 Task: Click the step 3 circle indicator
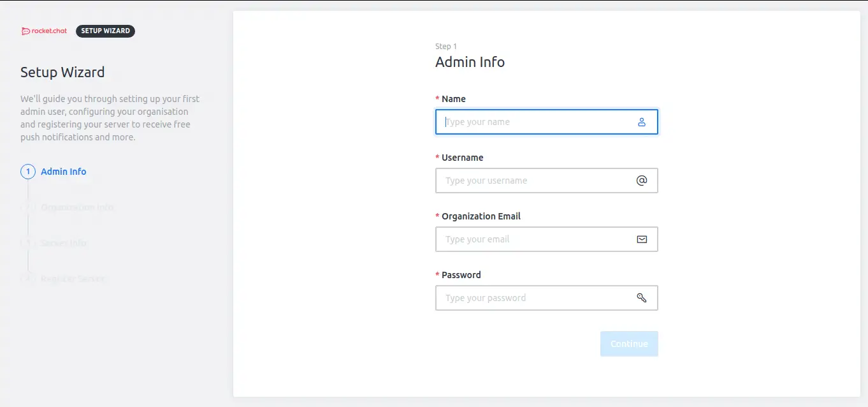click(28, 242)
